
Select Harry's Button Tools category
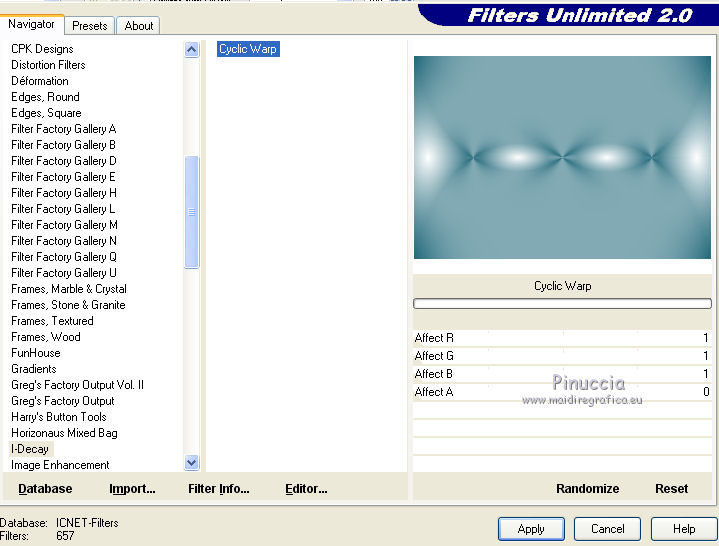(59, 417)
